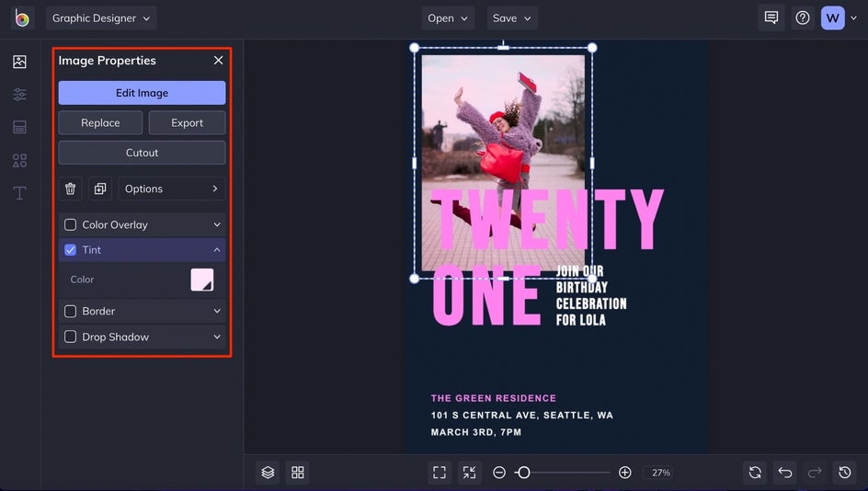This screenshot has width=868, height=491.
Task: Open the Text tool sidebar icon
Action: (x=19, y=193)
